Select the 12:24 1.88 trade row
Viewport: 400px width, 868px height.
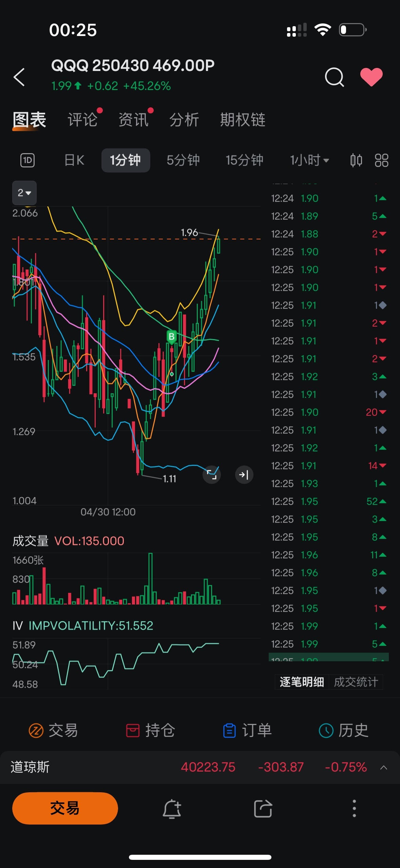click(x=329, y=234)
